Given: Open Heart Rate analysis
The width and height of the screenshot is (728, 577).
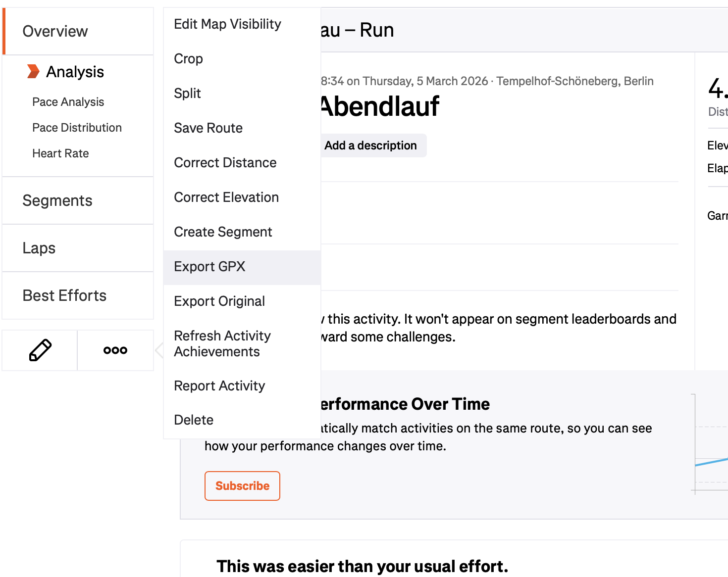Looking at the screenshot, I should click(60, 153).
